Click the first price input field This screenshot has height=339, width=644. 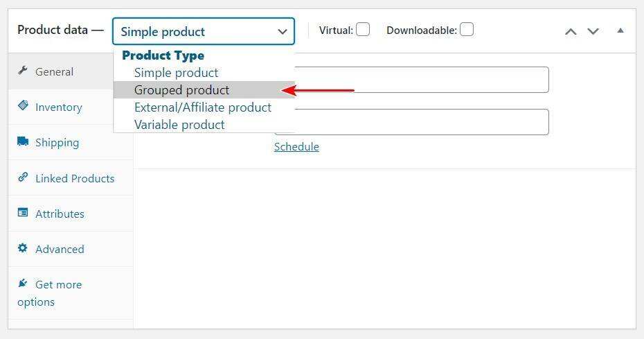422,80
